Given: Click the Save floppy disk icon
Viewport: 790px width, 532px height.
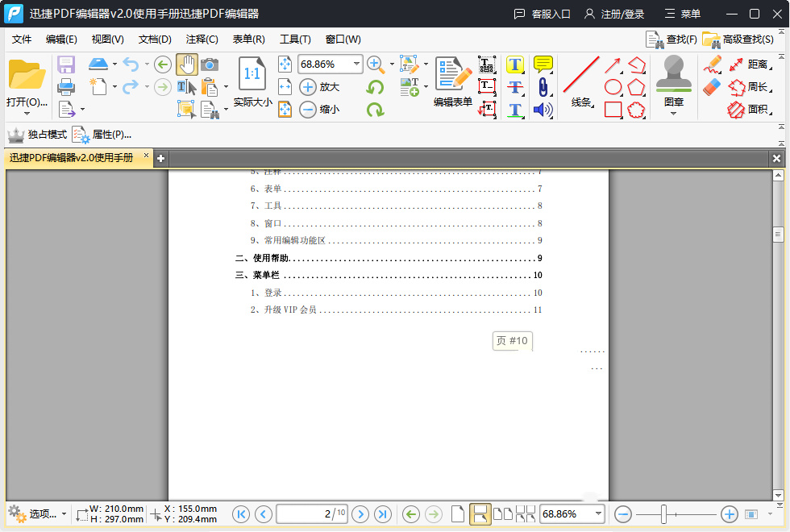Looking at the screenshot, I should pos(66,64).
